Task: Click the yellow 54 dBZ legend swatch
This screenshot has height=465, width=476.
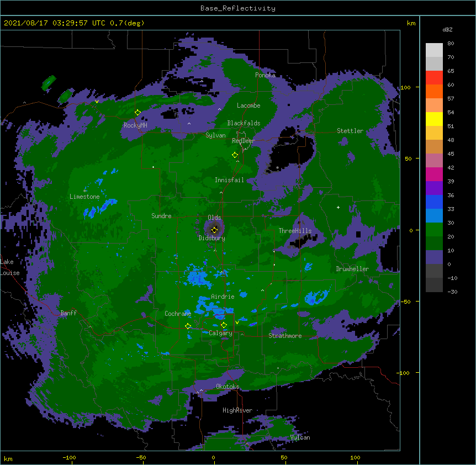Action: pos(434,119)
